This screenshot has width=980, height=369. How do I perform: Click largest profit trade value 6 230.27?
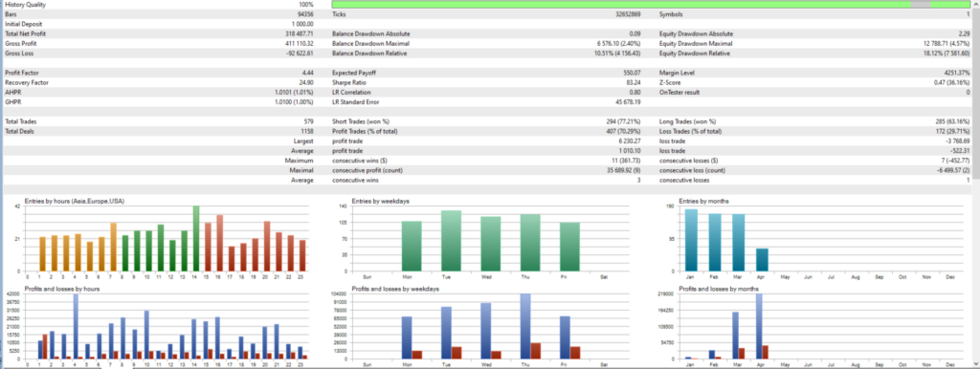[x=631, y=141]
